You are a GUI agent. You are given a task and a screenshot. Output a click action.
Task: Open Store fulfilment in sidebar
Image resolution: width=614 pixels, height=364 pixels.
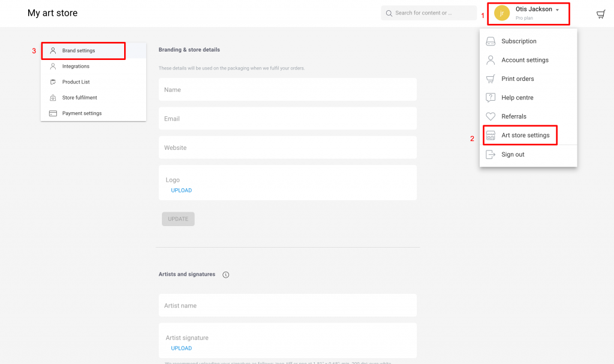(x=94, y=98)
